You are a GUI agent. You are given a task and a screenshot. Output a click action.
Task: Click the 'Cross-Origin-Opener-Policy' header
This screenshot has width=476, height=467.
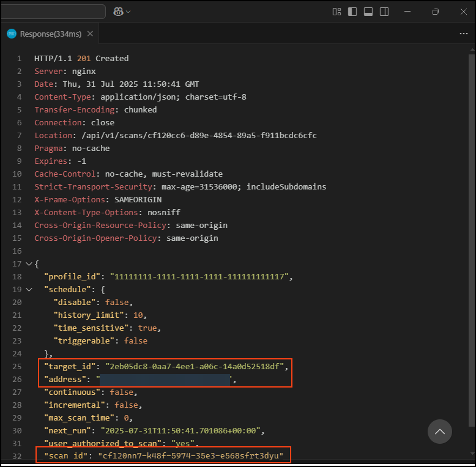pyautogui.click(x=95, y=238)
